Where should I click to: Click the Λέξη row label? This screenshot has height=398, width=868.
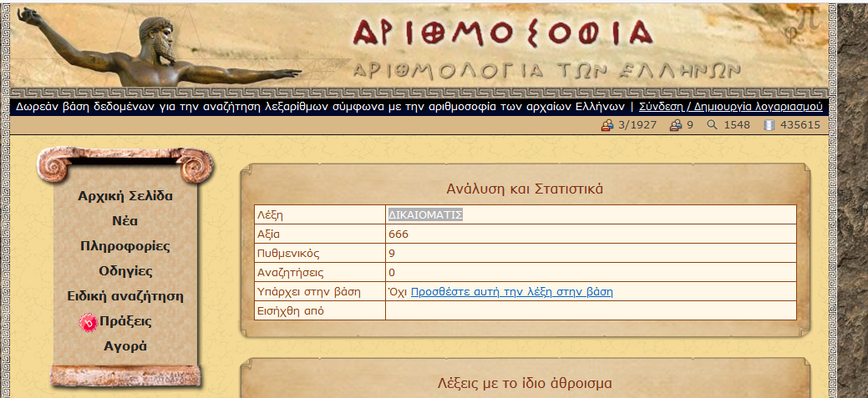[272, 214]
